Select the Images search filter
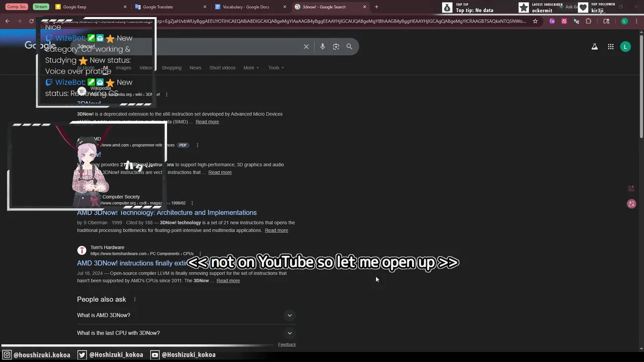 pyautogui.click(x=123, y=67)
